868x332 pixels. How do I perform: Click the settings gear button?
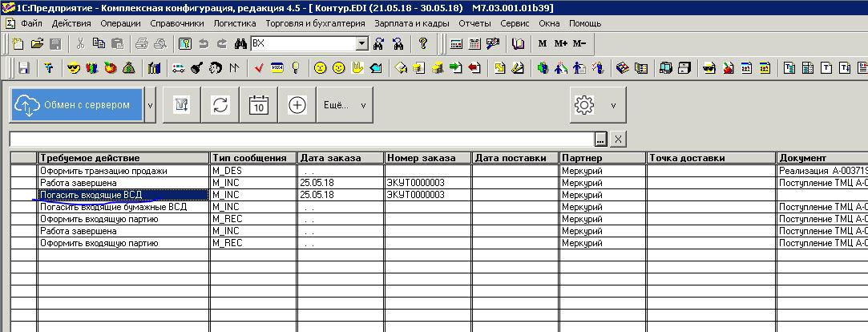click(x=584, y=105)
